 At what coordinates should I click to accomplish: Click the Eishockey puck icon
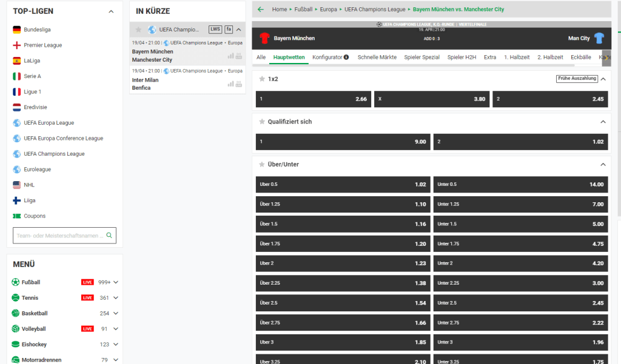(x=15, y=344)
